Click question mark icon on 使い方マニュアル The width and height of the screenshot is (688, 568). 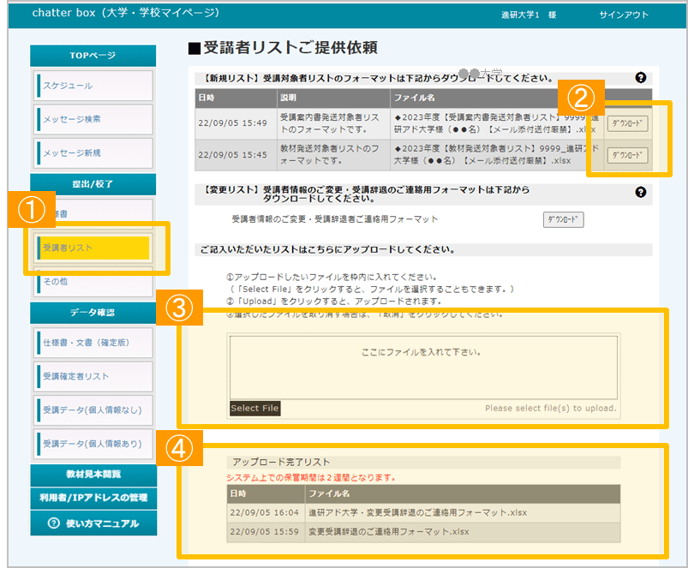[54, 524]
